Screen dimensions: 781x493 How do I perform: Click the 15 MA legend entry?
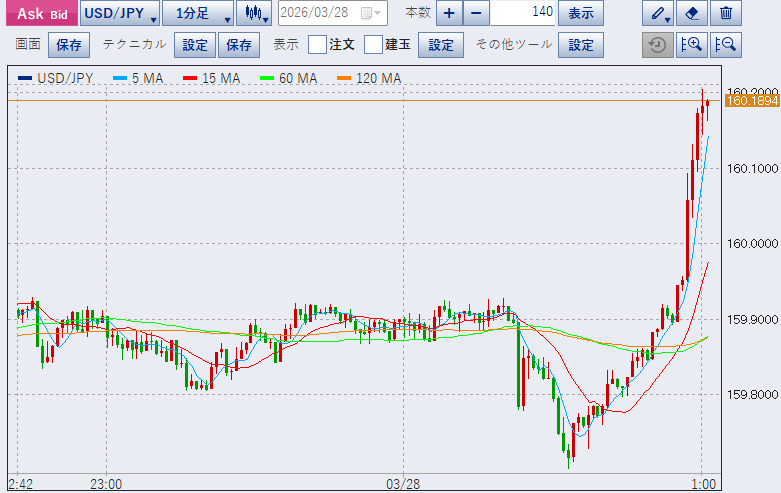(x=212, y=78)
